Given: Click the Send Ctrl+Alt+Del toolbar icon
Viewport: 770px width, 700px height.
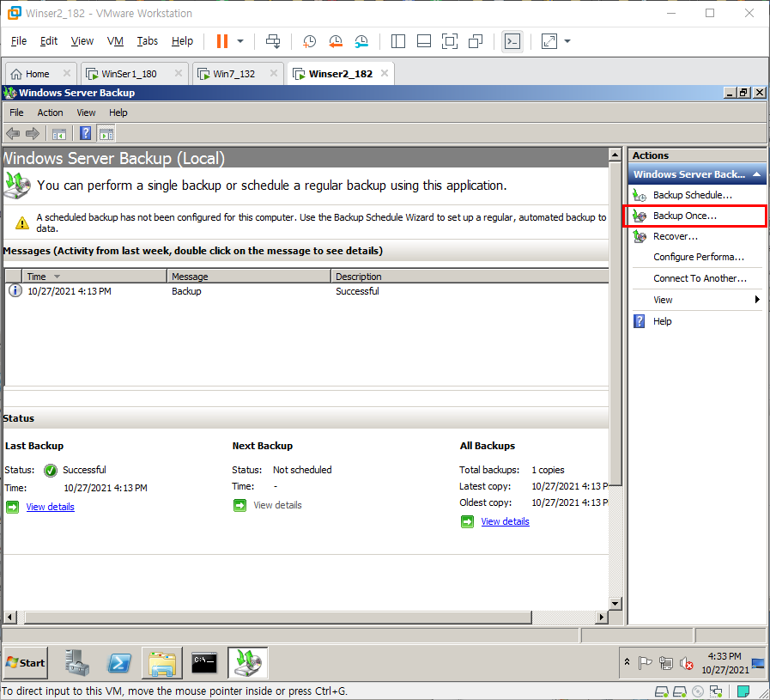Looking at the screenshot, I should pyautogui.click(x=273, y=41).
